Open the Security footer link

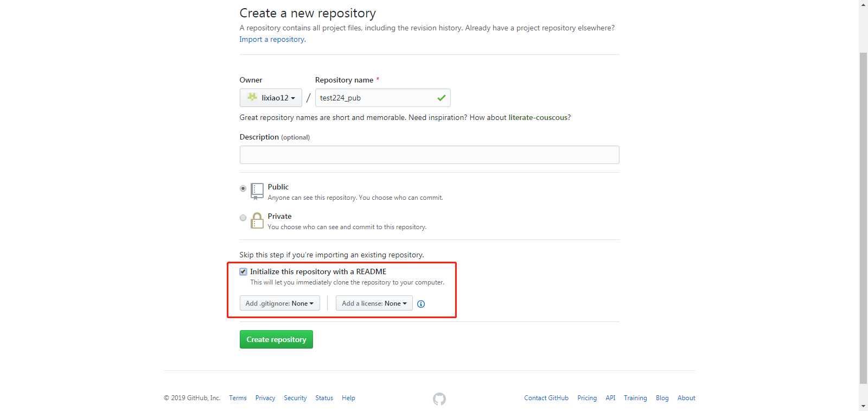[x=295, y=398]
